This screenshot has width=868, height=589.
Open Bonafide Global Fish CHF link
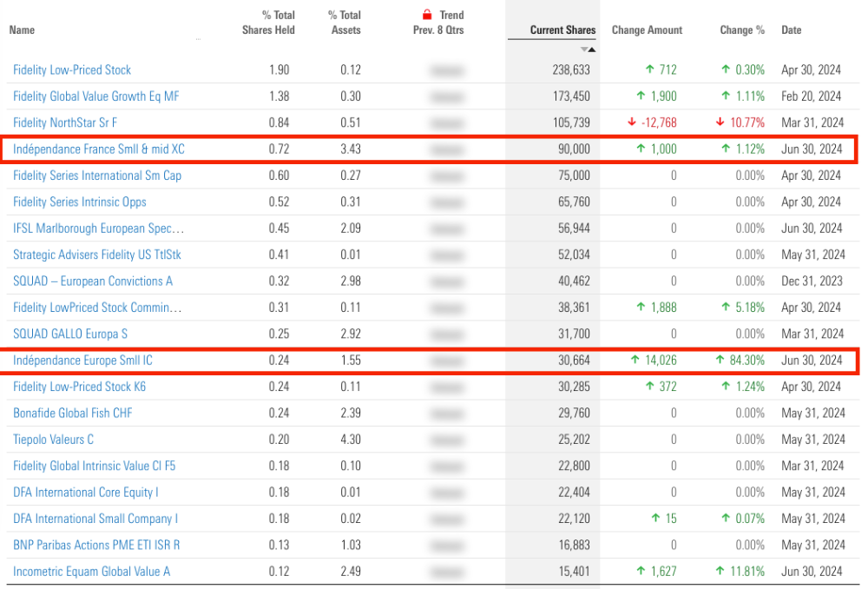coord(73,414)
